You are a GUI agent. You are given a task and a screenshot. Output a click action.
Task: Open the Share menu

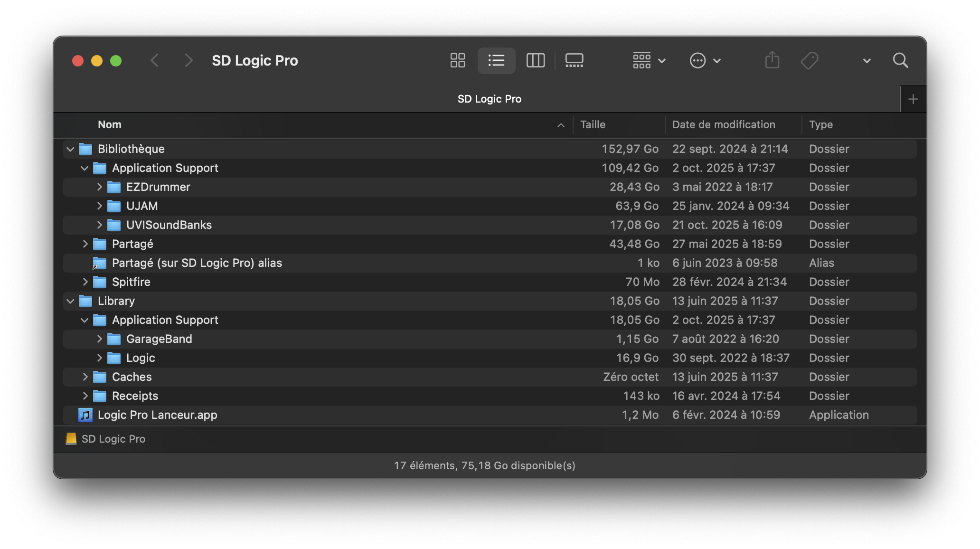(x=772, y=60)
